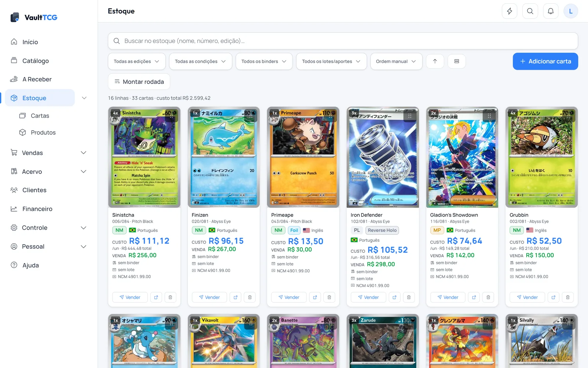Click Vender on the Primeape card
The image size is (588, 368).
tap(289, 297)
